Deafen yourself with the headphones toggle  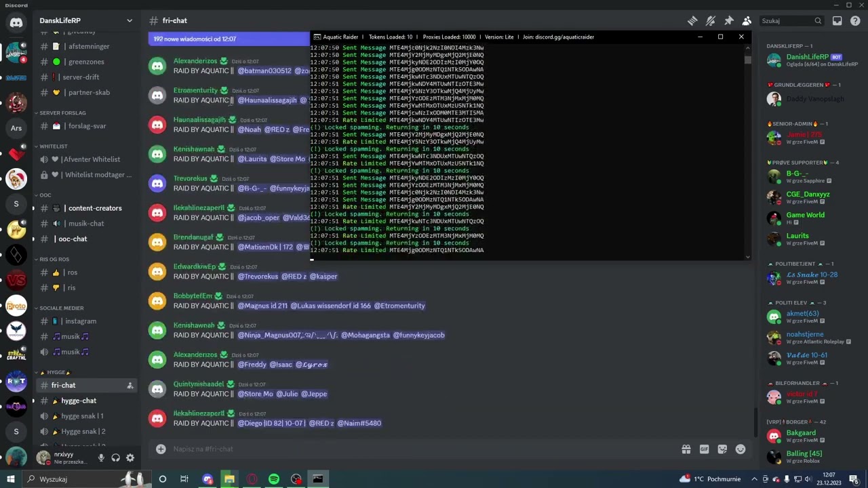[115, 458]
